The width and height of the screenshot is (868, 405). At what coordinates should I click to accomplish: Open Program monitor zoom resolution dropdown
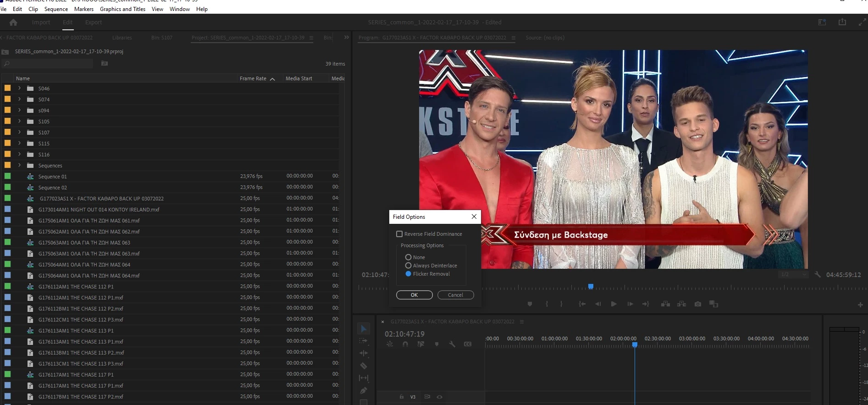pyautogui.click(x=794, y=274)
